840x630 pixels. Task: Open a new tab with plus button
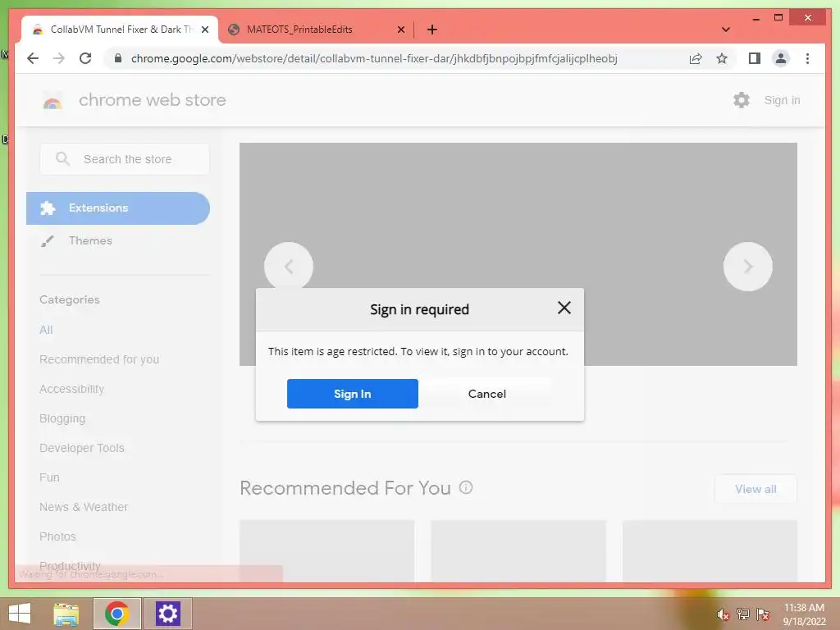pos(431,30)
